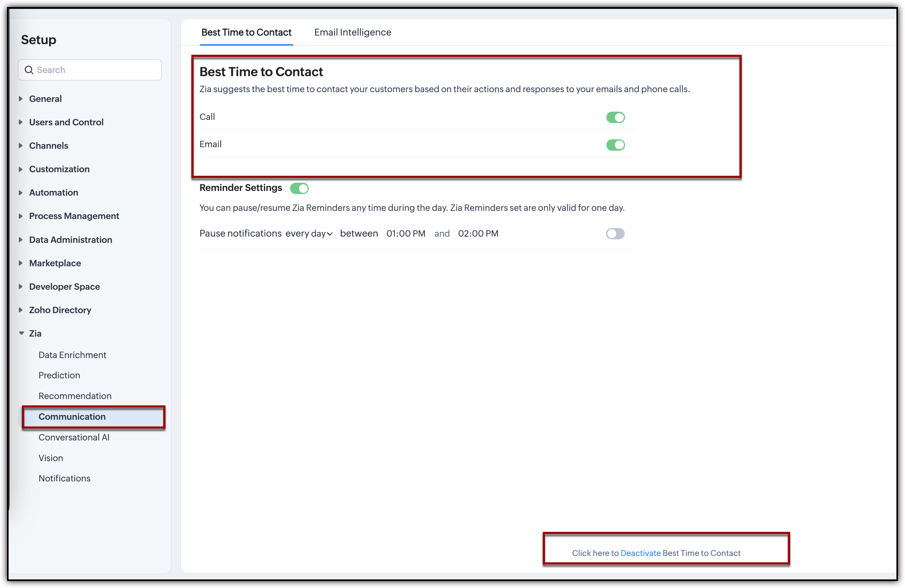
Task: Switch to Best Time to Contact tab
Action: [246, 32]
